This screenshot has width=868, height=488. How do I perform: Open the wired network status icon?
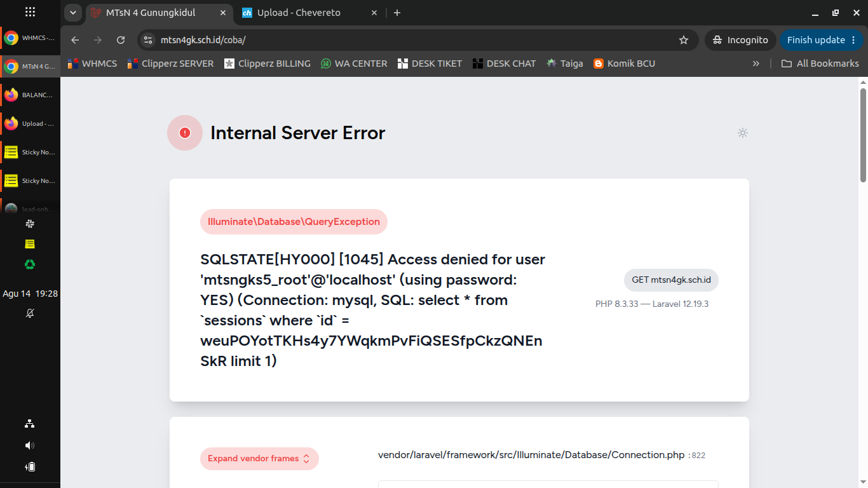pyautogui.click(x=30, y=424)
